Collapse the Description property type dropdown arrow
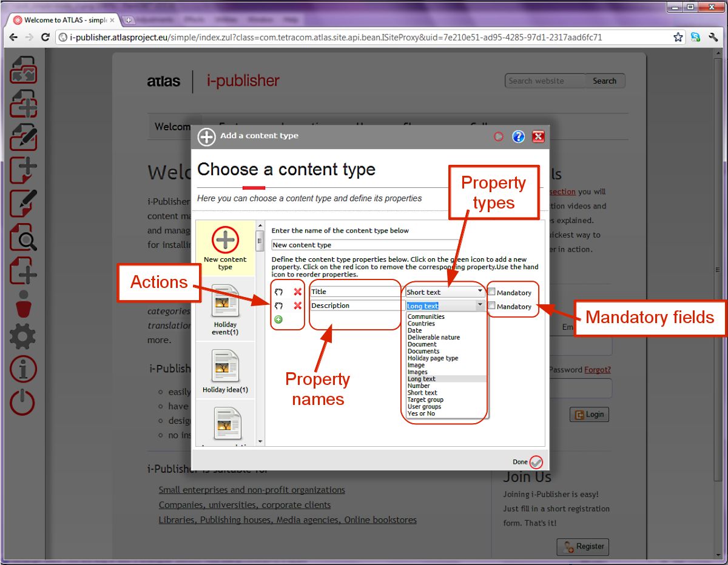Image resolution: width=728 pixels, height=565 pixels. pos(480,306)
